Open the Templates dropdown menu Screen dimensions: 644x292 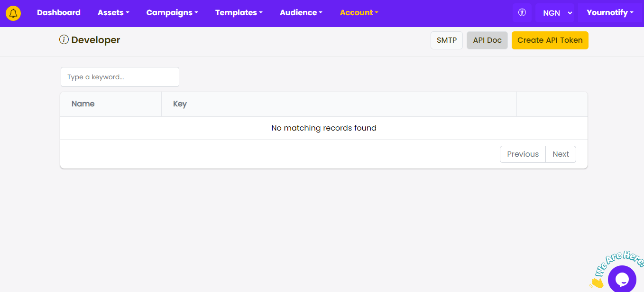point(239,13)
